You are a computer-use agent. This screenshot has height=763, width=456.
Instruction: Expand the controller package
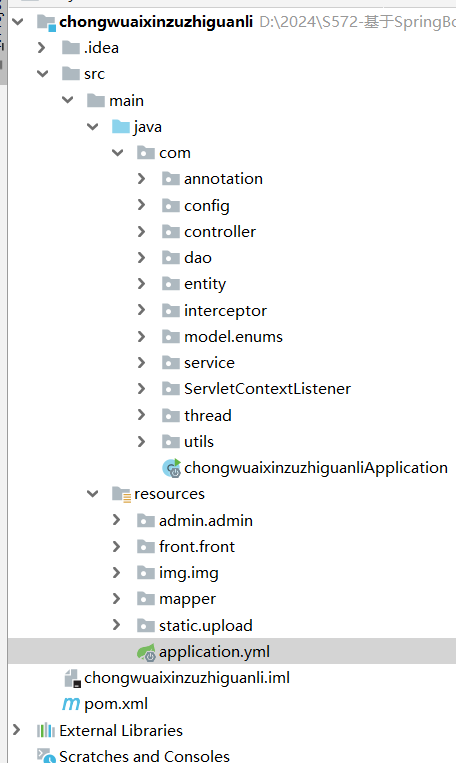141,232
